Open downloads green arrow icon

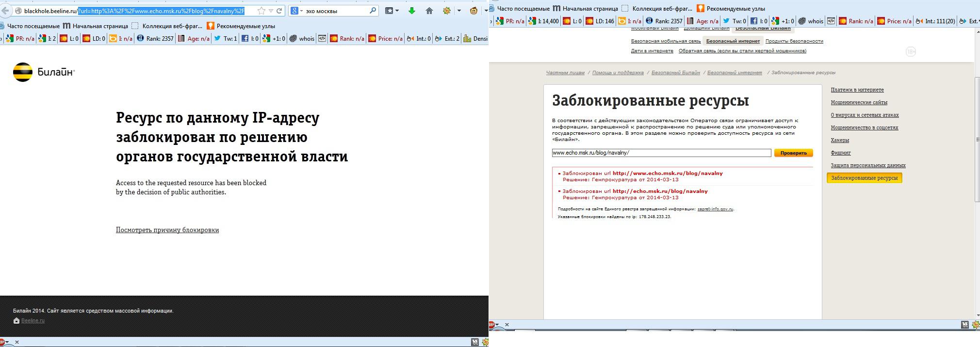411,11
